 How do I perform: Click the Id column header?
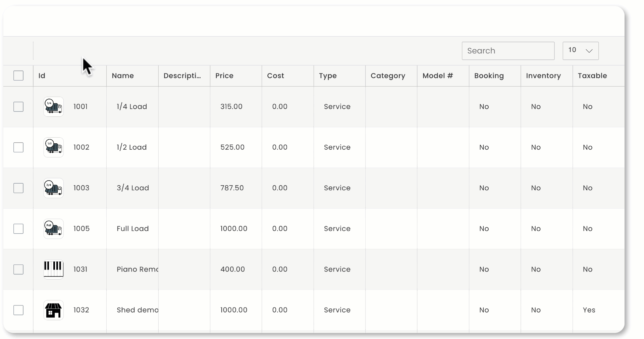point(42,76)
